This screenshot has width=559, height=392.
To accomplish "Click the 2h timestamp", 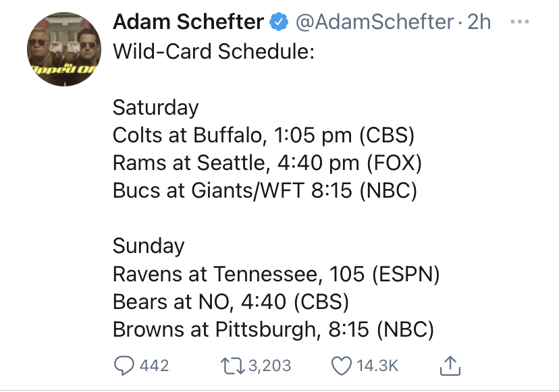I will 479,22.
